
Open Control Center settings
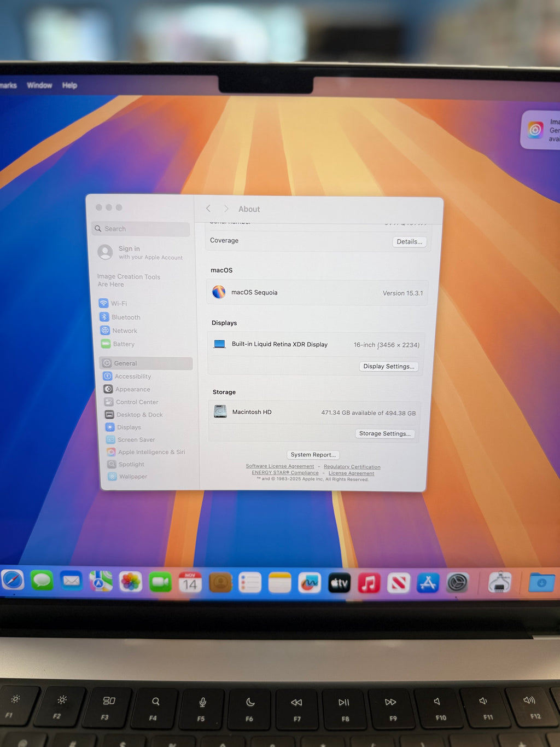click(136, 402)
